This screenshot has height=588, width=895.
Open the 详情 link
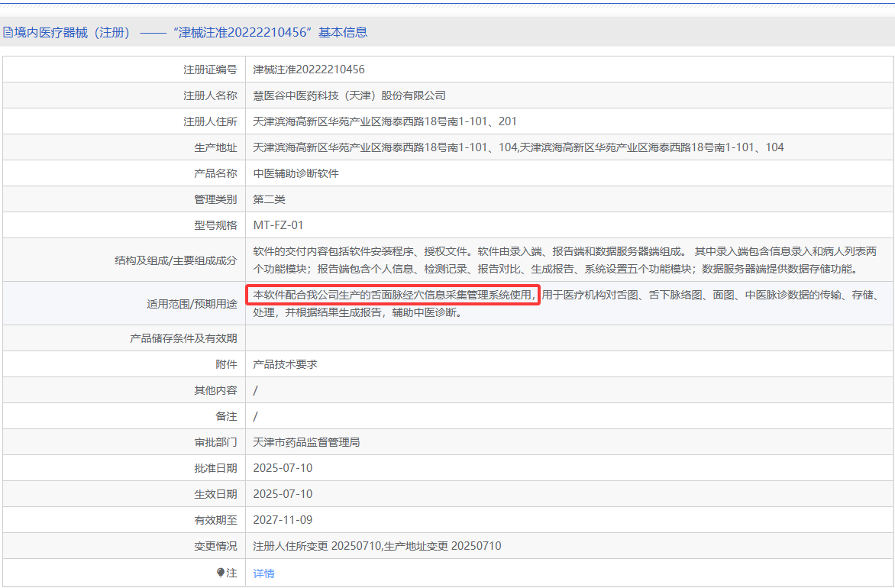[x=263, y=573]
